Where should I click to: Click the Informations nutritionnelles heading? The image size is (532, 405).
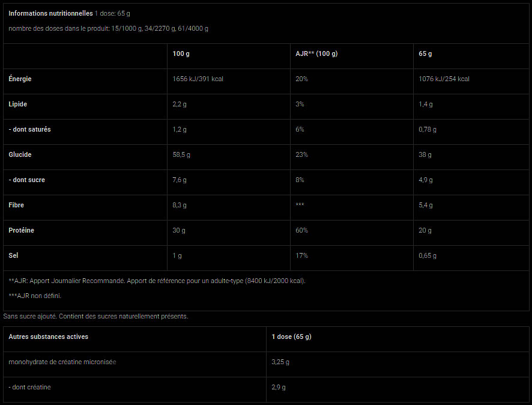click(x=50, y=13)
